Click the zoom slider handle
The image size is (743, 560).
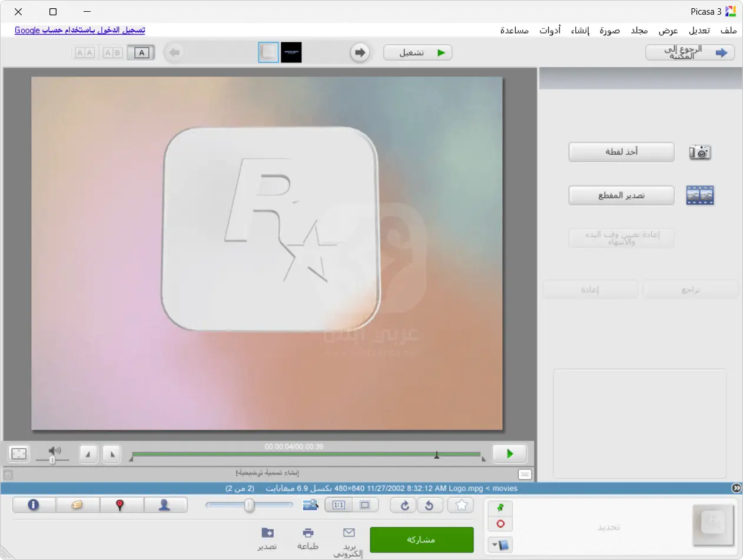coord(250,505)
